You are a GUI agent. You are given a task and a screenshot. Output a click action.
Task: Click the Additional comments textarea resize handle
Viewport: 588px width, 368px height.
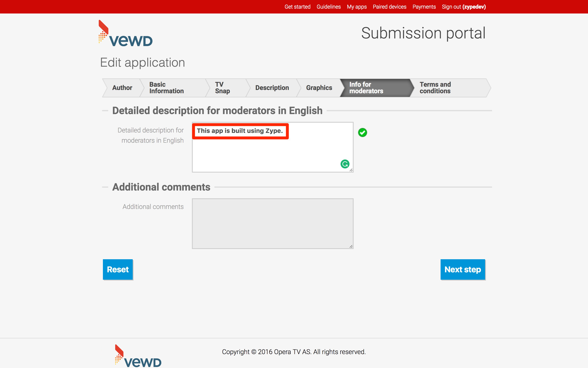pos(351,246)
